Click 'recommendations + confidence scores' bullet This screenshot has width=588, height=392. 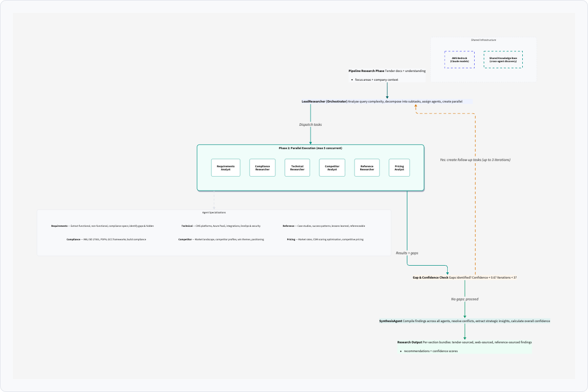(431, 351)
